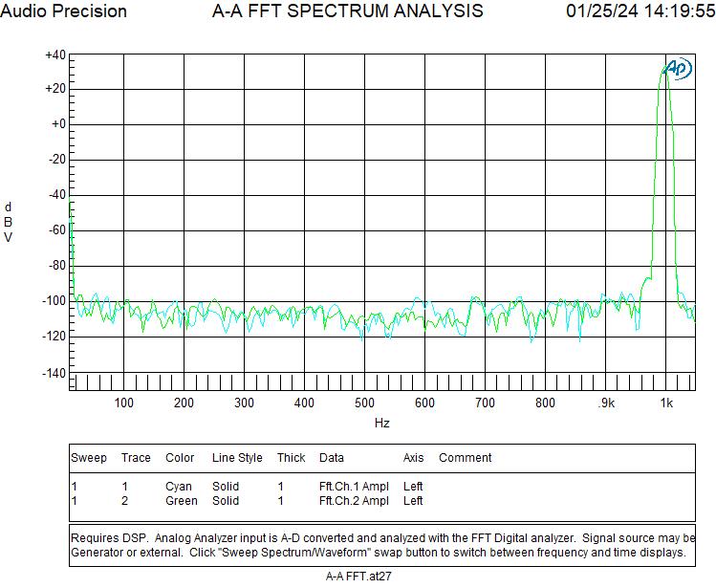The image size is (716, 588).
Task: Click the Fft.Ch.1 Ampl data entry
Action: tap(354, 487)
